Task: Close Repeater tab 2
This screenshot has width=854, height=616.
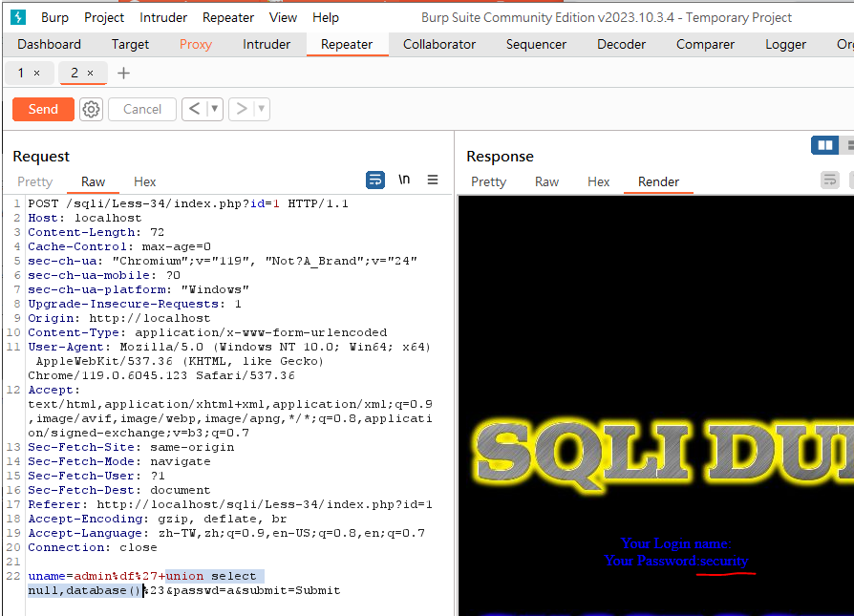Action: point(91,73)
